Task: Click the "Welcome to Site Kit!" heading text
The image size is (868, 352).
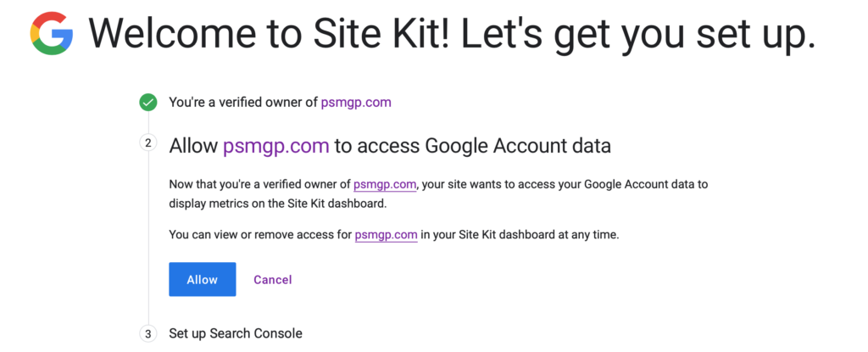Action: 270,34
